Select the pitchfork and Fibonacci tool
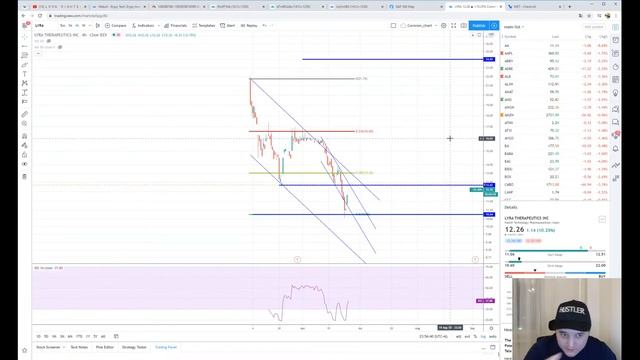The image size is (640, 360). click(x=25, y=55)
